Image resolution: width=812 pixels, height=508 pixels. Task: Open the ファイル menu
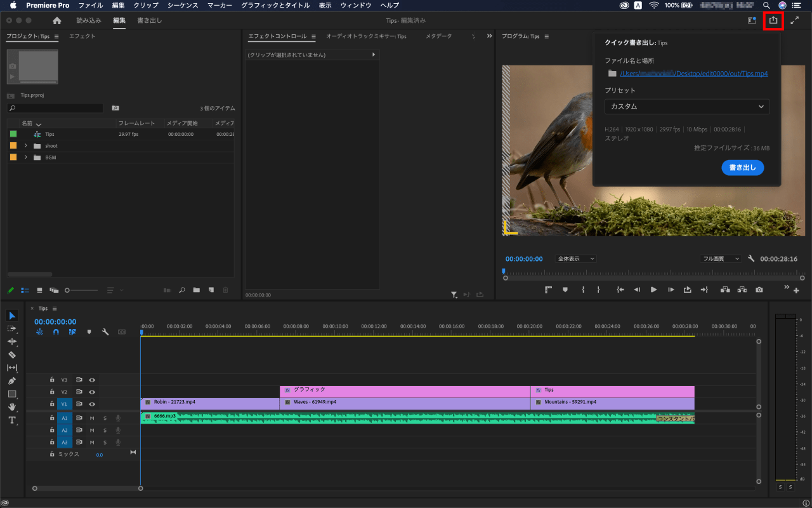point(91,5)
